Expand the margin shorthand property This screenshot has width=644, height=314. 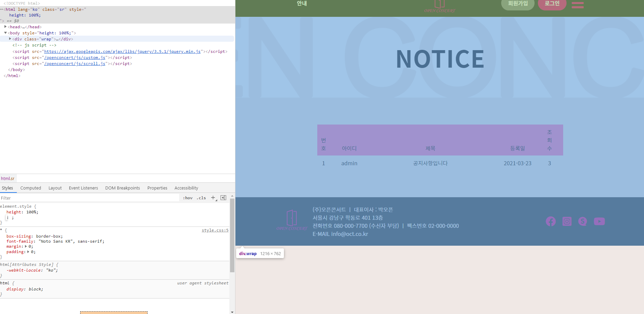tap(26, 246)
